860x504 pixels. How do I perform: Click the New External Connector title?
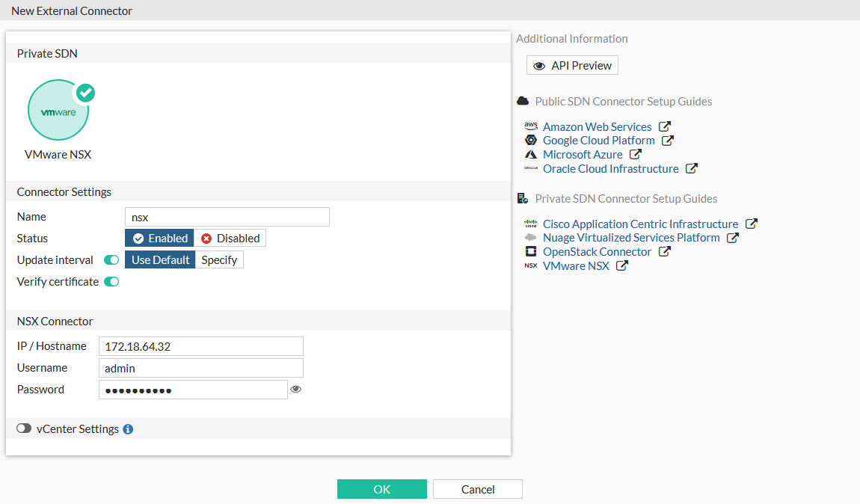click(x=72, y=11)
